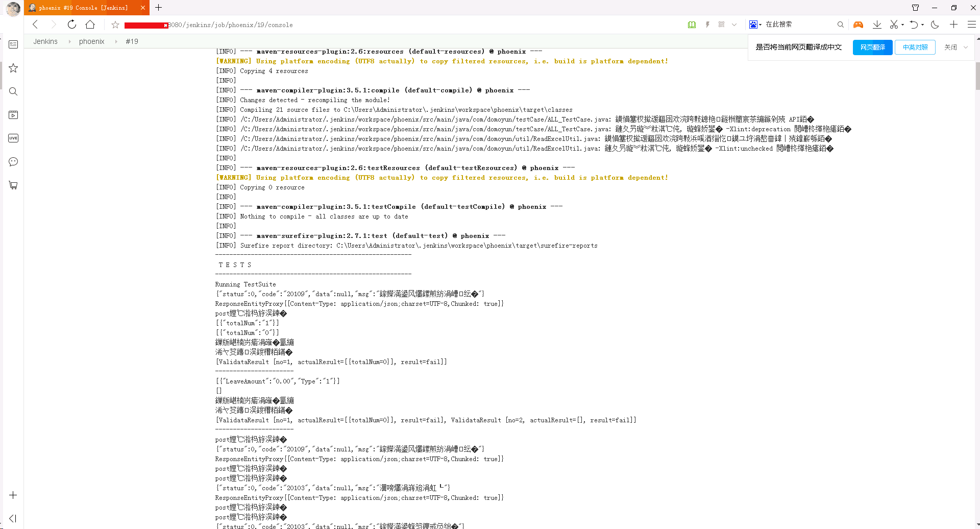Open the QR code icon

[x=721, y=25]
